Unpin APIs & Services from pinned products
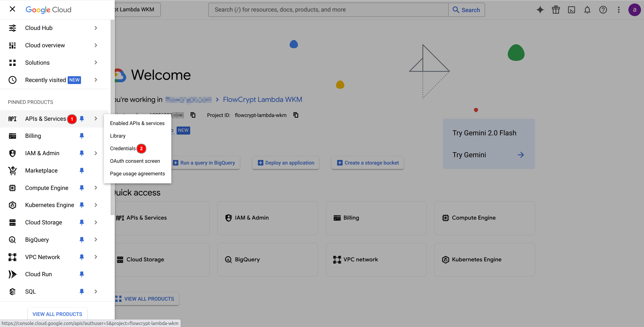 point(82,119)
